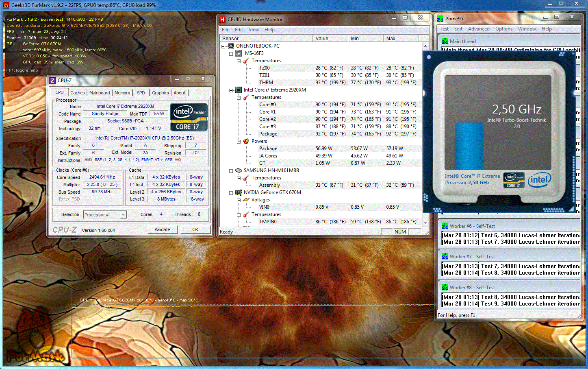Click the CPU-Z app icon in title bar
This screenshot has height=369, width=588.
pos(52,80)
